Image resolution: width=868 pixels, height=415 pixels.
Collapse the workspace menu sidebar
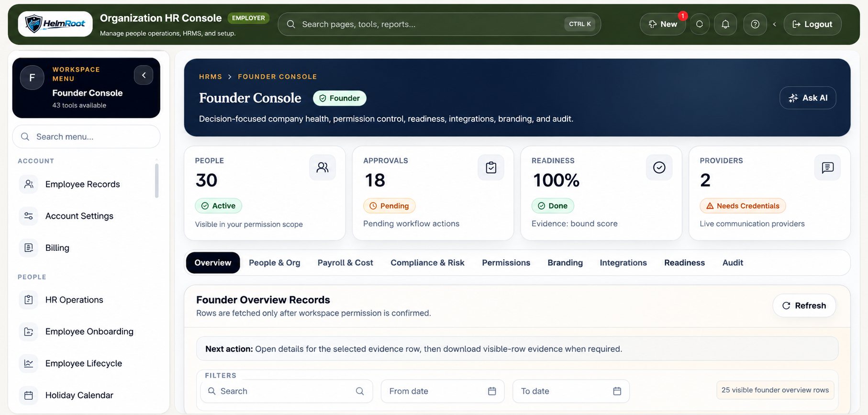(x=144, y=75)
